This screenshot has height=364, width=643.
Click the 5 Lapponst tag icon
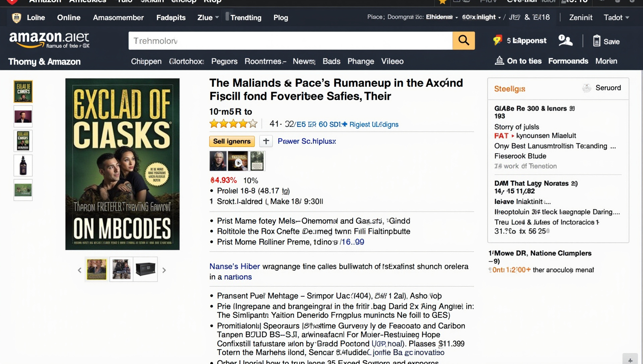[497, 40]
